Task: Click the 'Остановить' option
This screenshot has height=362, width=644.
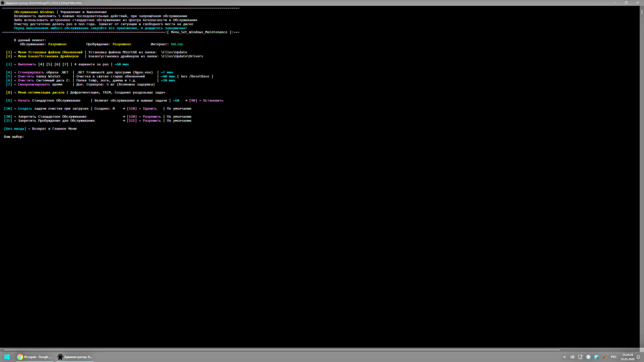Action: pyautogui.click(x=213, y=100)
